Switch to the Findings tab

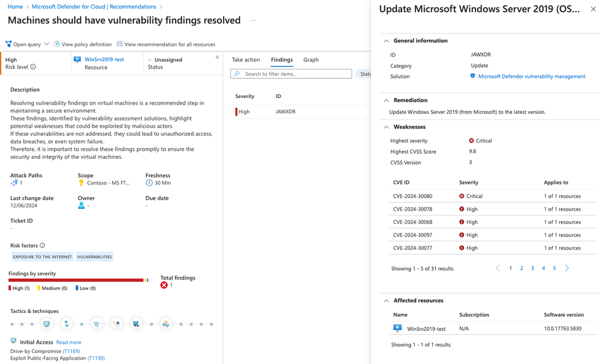[282, 60]
